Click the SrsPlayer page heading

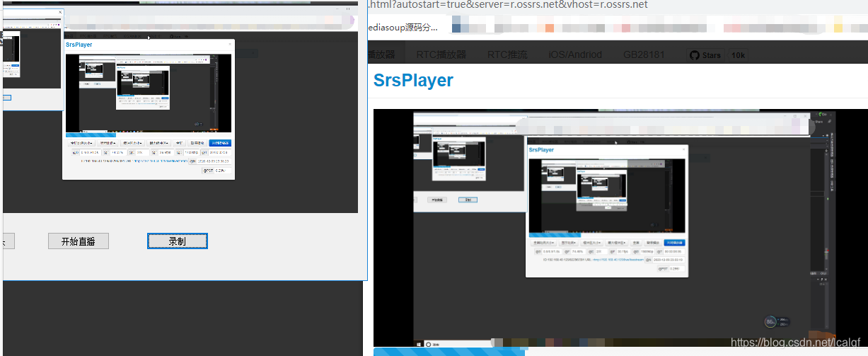(x=413, y=80)
